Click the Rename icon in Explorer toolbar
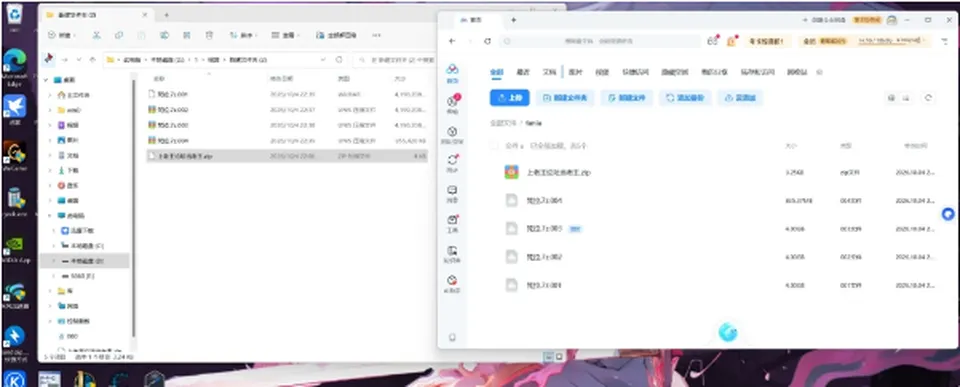Viewport: 960px width, 387px height. [164, 36]
